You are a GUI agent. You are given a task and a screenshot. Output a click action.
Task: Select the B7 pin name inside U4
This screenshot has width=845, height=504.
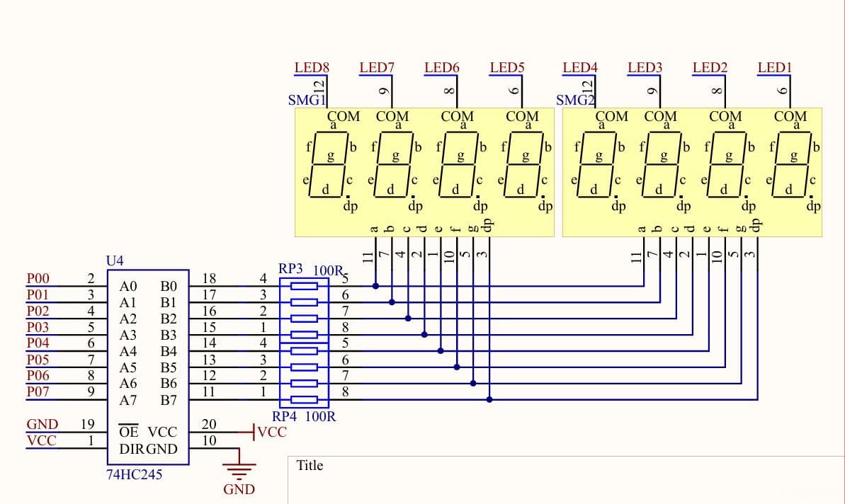click(168, 400)
